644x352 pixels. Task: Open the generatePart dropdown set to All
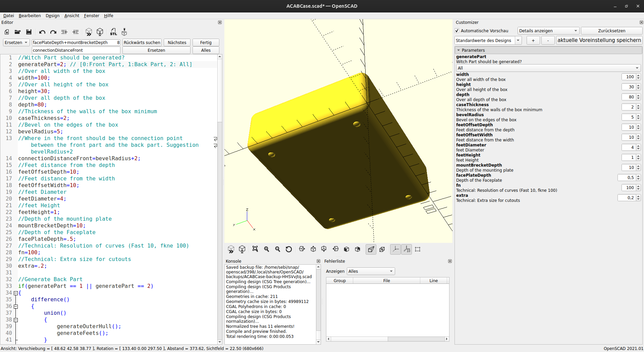point(548,68)
